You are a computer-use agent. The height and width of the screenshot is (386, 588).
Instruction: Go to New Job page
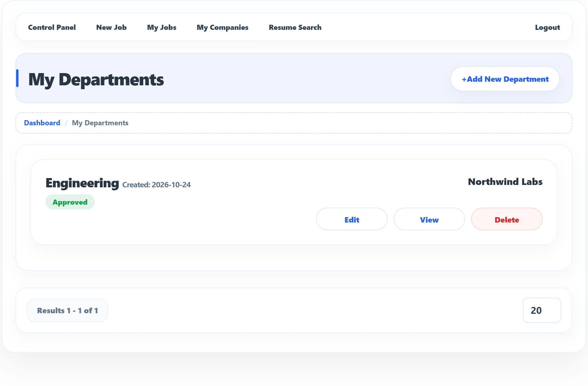(x=112, y=27)
